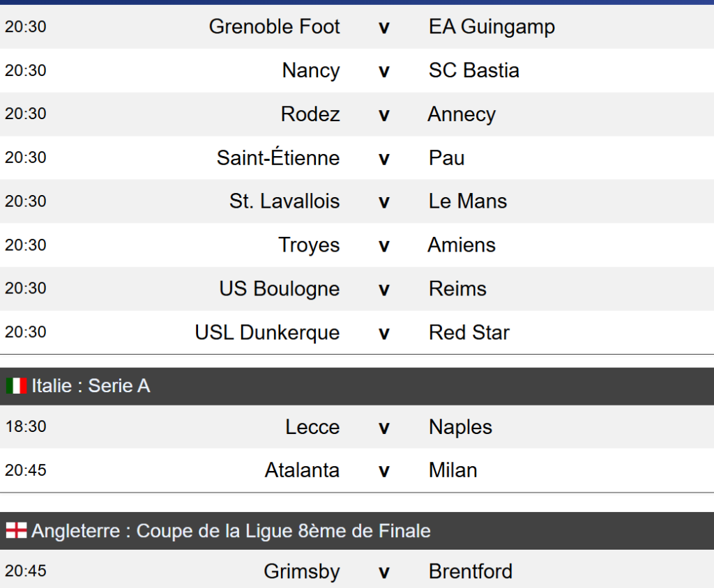Select the Annecy team name

pos(462,114)
